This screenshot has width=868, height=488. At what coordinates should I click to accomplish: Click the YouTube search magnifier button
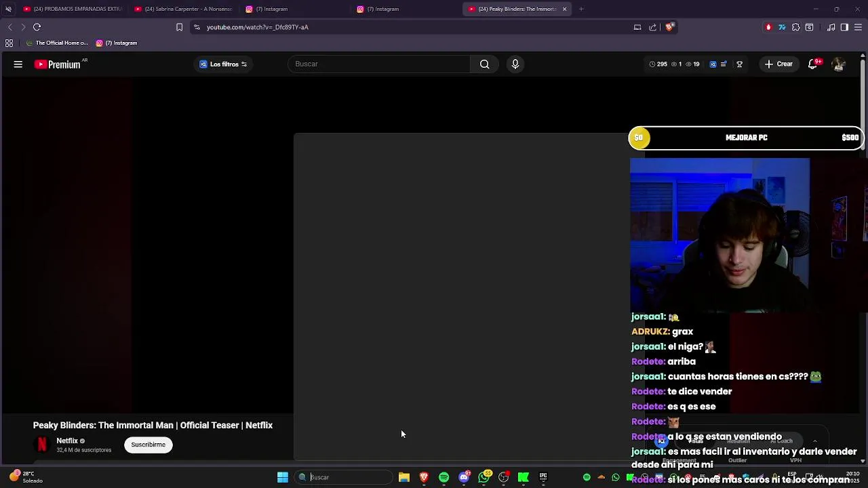pos(484,64)
